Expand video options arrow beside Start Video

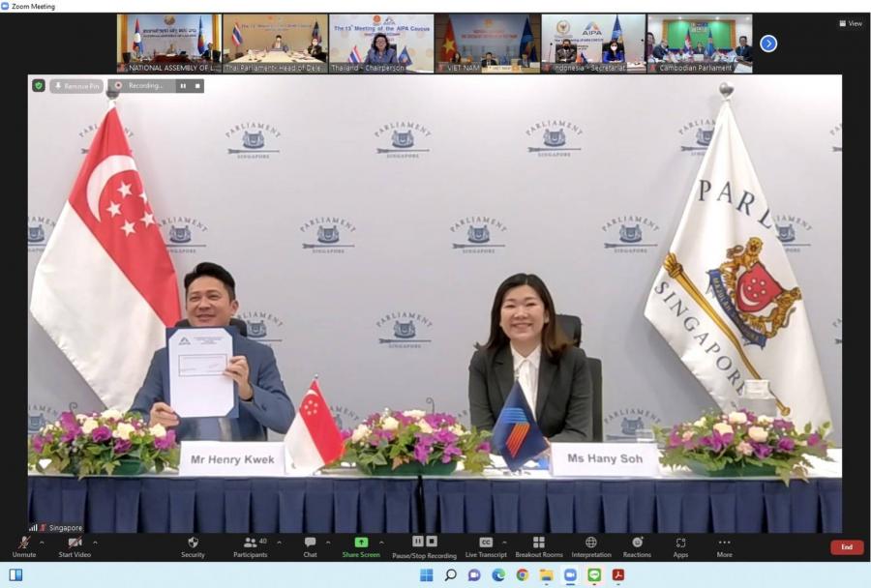[94, 542]
